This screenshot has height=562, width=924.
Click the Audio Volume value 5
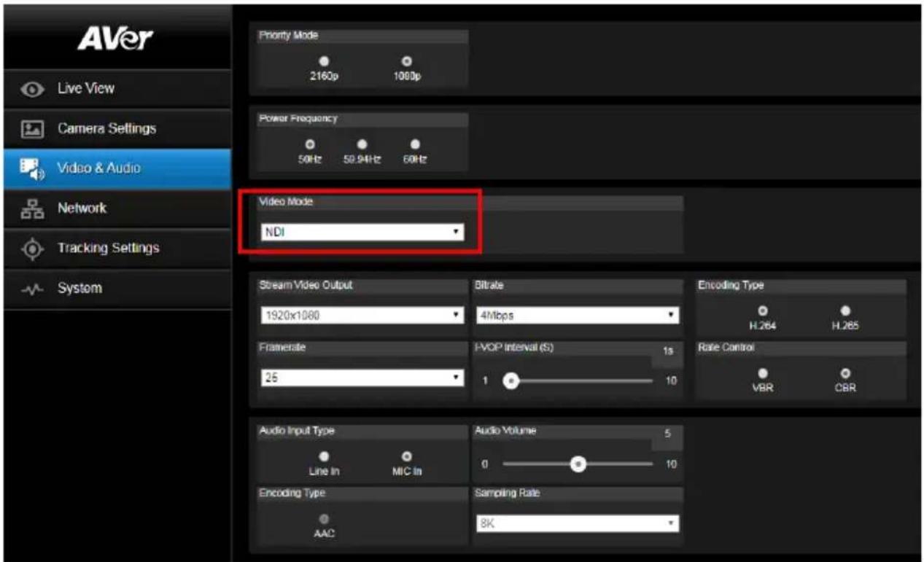tap(667, 433)
